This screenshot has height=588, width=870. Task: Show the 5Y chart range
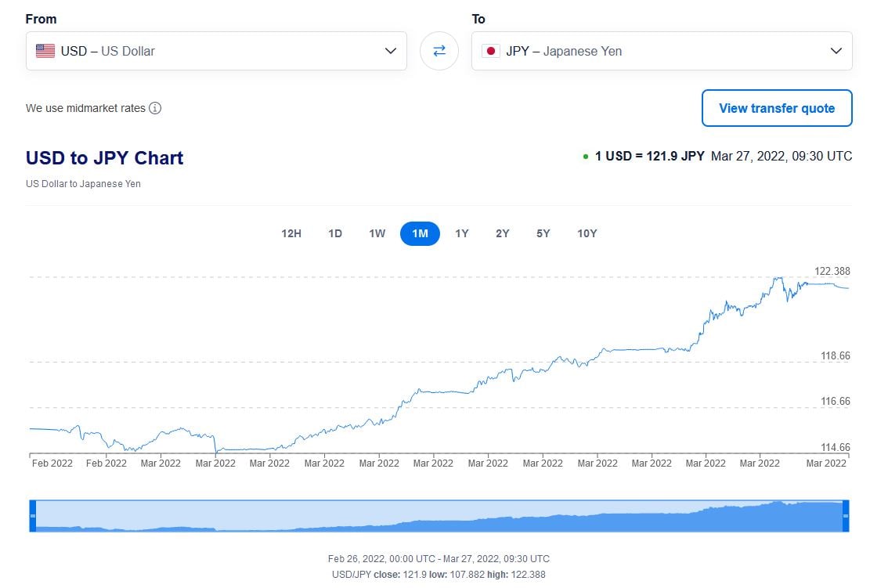(543, 233)
